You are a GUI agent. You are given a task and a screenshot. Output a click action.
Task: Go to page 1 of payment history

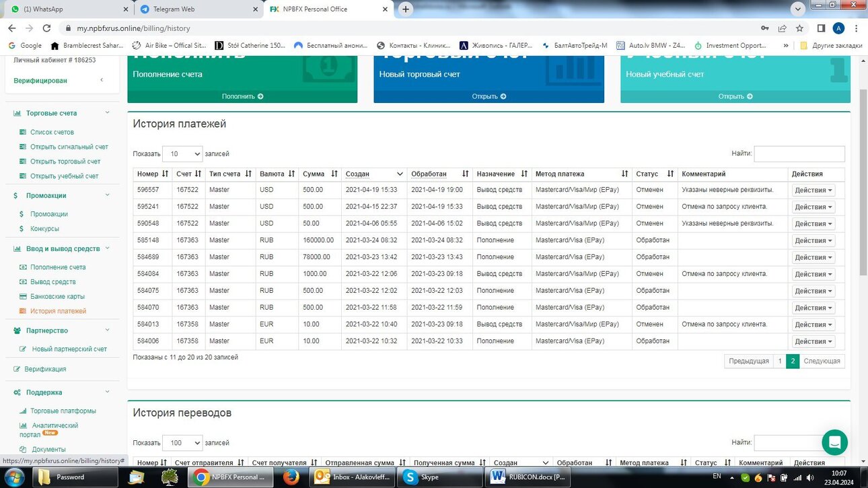780,361
